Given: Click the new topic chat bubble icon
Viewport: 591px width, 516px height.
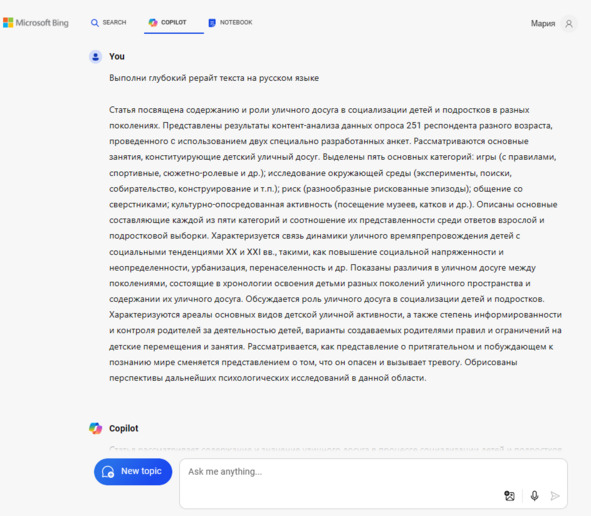Looking at the screenshot, I should (x=108, y=472).
